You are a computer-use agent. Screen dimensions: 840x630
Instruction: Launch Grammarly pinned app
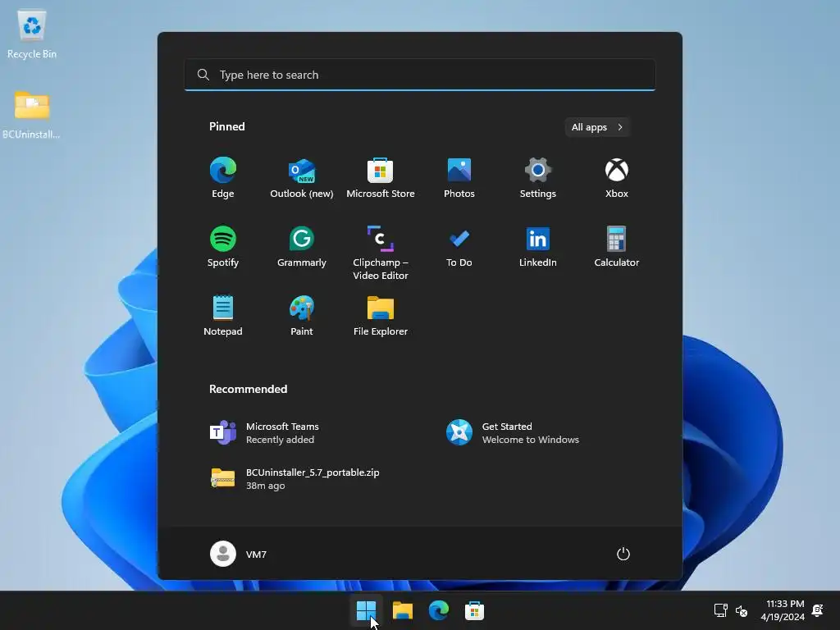(x=302, y=246)
